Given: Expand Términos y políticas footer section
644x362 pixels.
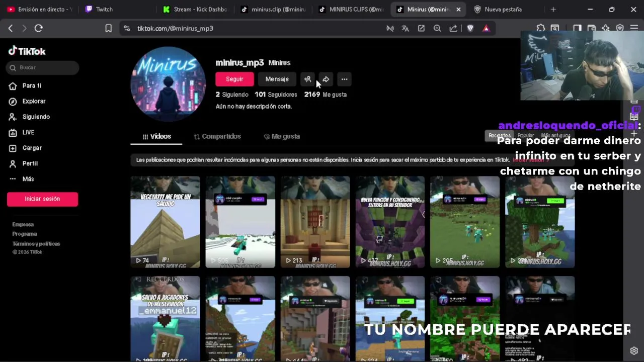Looking at the screenshot, I should 36,243.
